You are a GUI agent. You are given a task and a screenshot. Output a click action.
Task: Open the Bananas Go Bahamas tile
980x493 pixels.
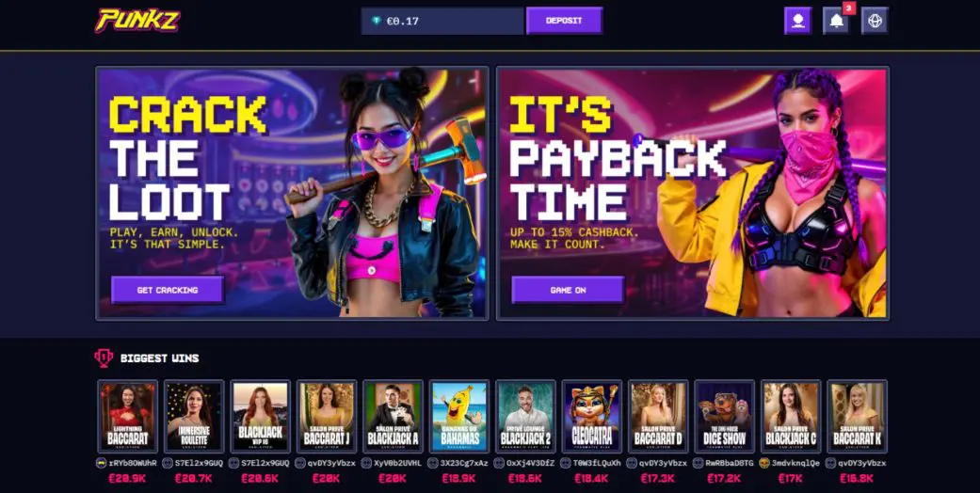point(459,416)
